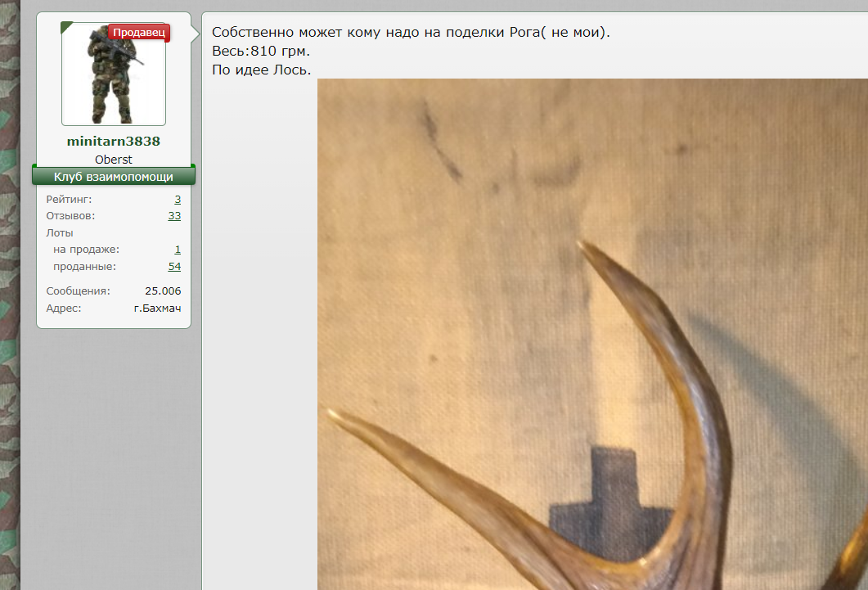Click the Отзывов label
This screenshot has height=590, width=868.
70,216
